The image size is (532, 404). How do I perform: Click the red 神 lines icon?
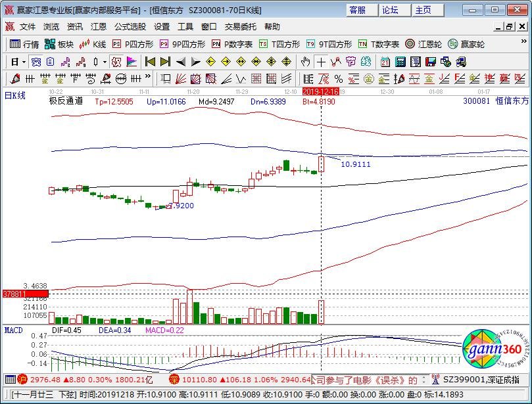(489, 79)
